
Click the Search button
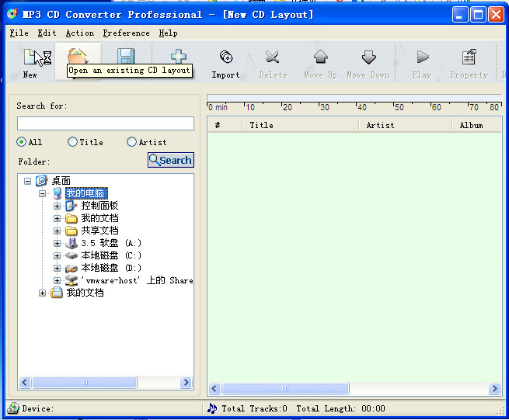coord(171,160)
